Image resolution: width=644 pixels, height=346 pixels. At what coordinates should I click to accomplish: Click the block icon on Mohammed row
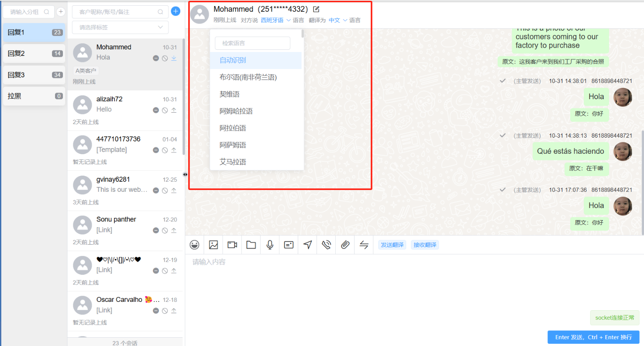[165, 58]
